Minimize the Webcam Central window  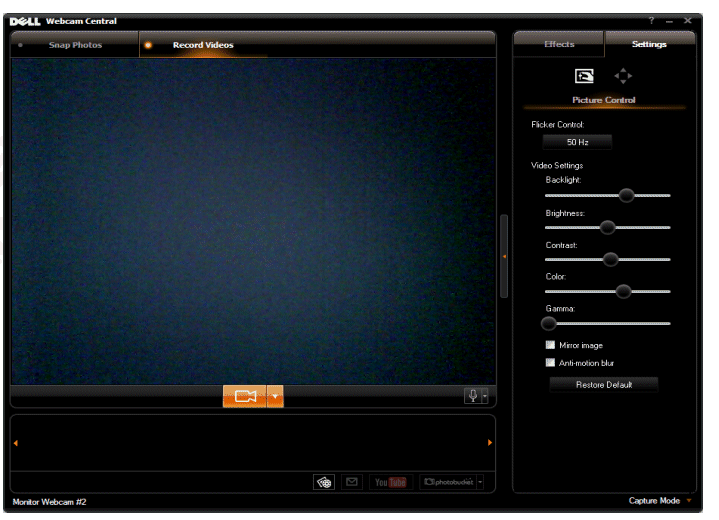669,21
